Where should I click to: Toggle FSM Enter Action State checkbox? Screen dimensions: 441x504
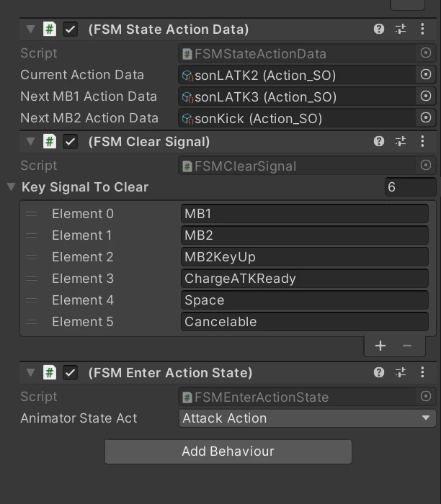(x=70, y=373)
